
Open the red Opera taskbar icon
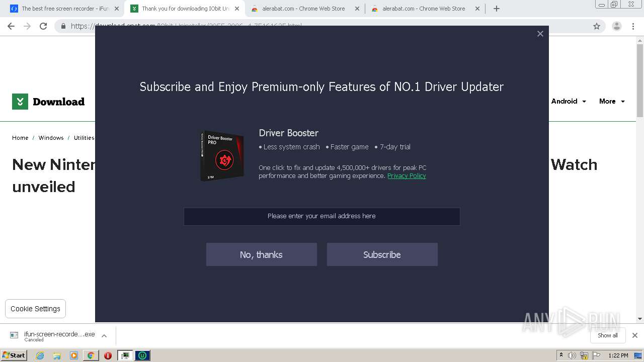(x=108, y=355)
